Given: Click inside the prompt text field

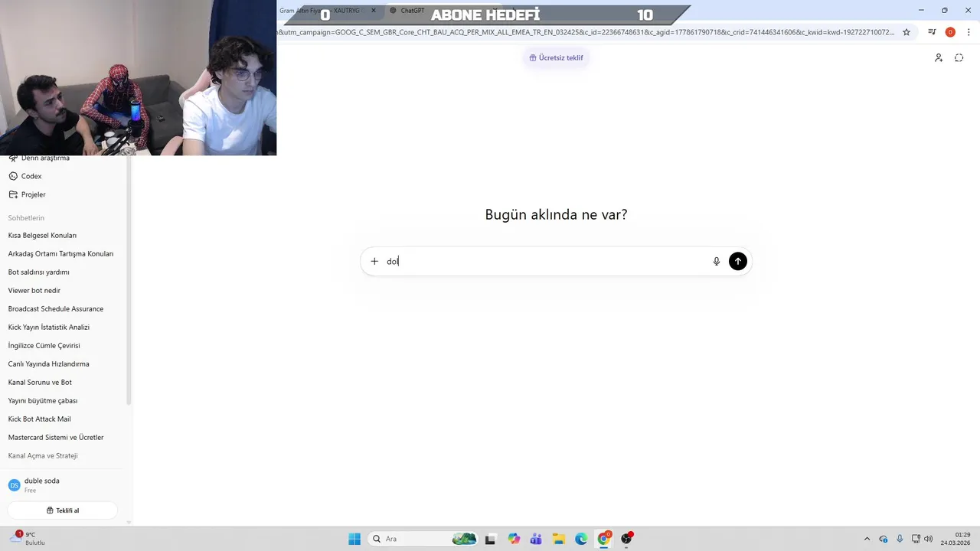Looking at the screenshot, I should tap(547, 261).
